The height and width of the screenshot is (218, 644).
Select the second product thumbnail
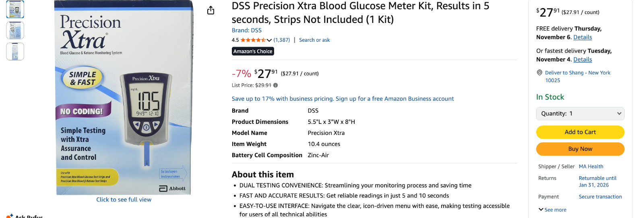click(15, 31)
